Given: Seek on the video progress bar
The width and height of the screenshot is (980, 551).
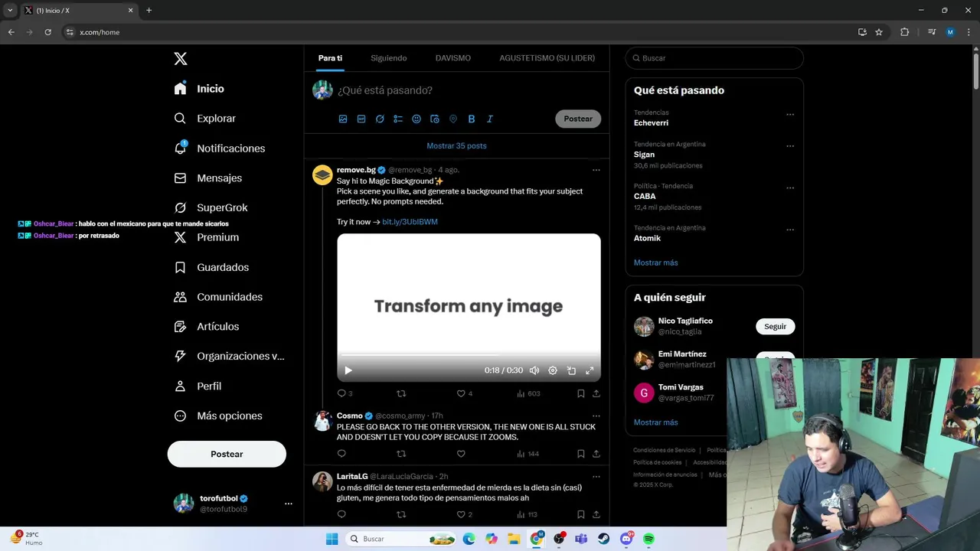Looking at the screenshot, I should point(469,356).
